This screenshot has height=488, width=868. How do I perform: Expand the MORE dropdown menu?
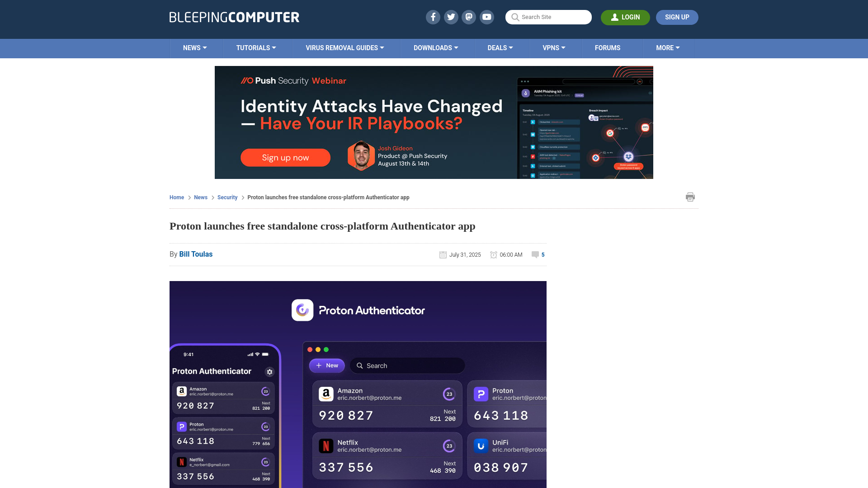(668, 48)
